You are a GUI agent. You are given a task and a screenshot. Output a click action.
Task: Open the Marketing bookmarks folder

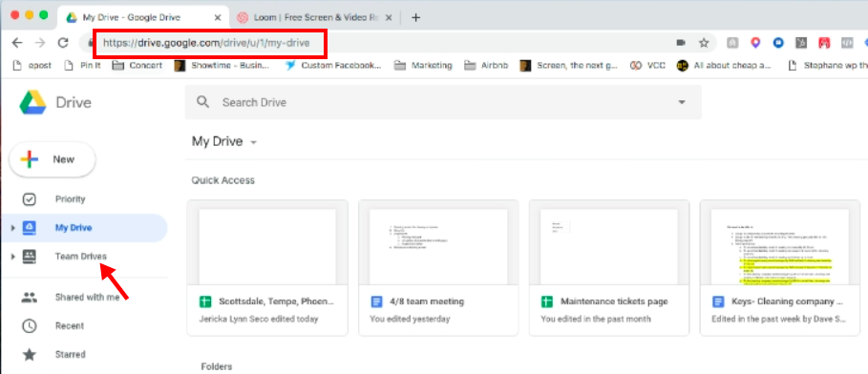pos(423,65)
